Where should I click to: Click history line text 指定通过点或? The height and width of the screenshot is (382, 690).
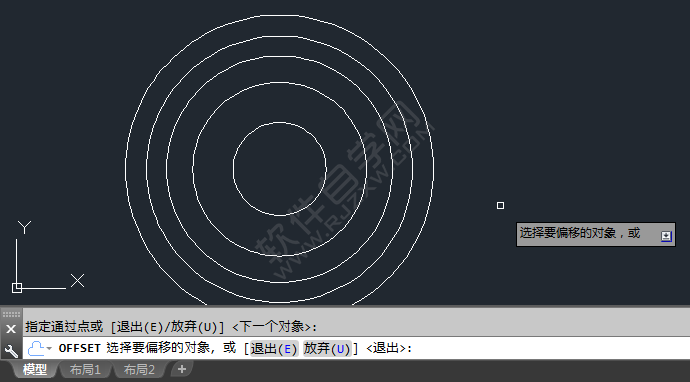pos(64,327)
